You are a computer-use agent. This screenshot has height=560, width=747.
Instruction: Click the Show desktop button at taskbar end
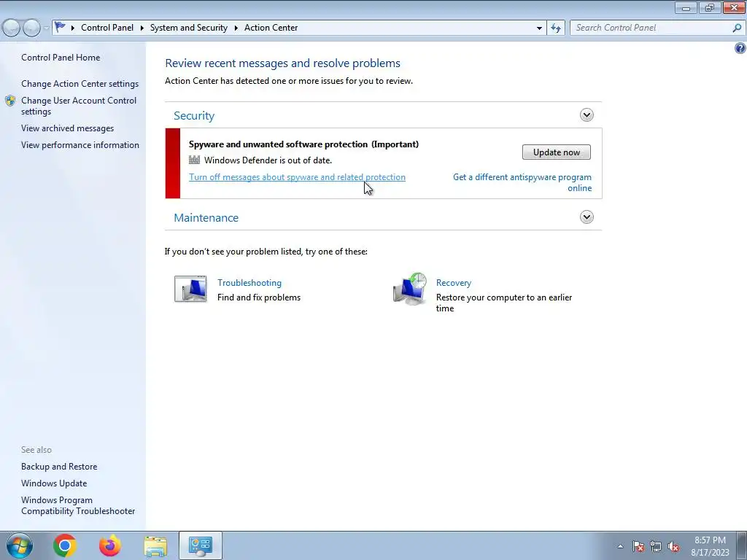[x=742, y=545]
